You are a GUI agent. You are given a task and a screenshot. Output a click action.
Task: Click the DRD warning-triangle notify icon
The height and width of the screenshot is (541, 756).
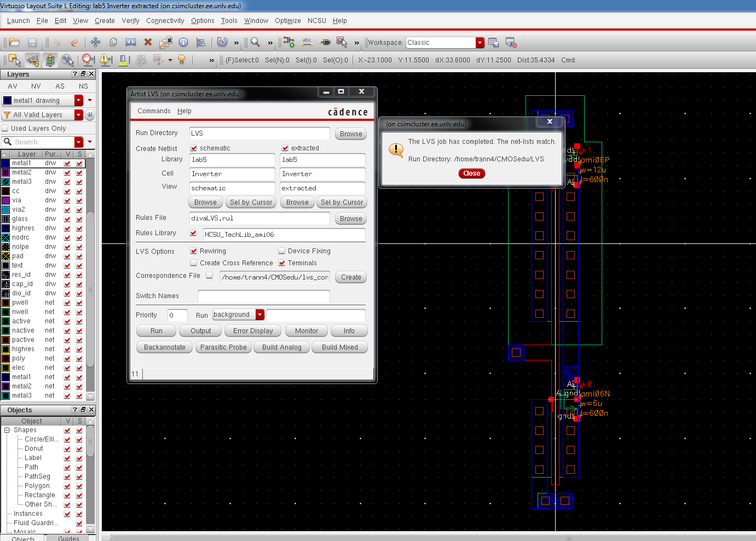click(106, 60)
